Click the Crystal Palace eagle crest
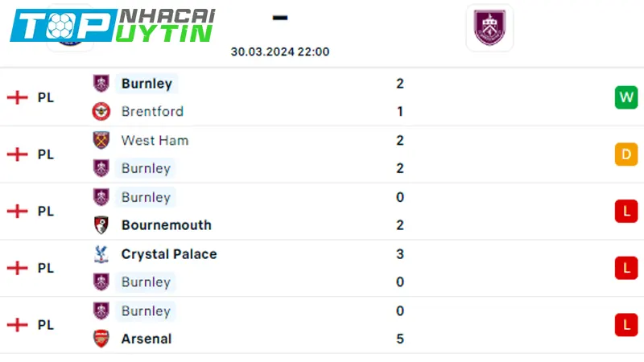Image resolution: width=644 pixels, height=362 pixels. [101, 254]
